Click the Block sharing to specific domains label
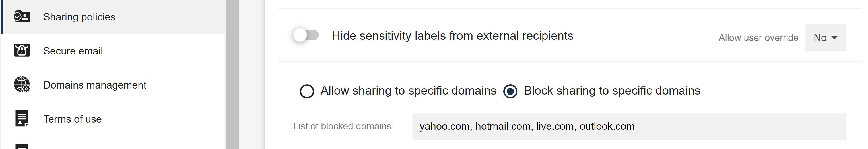The image size is (868, 149). [612, 91]
